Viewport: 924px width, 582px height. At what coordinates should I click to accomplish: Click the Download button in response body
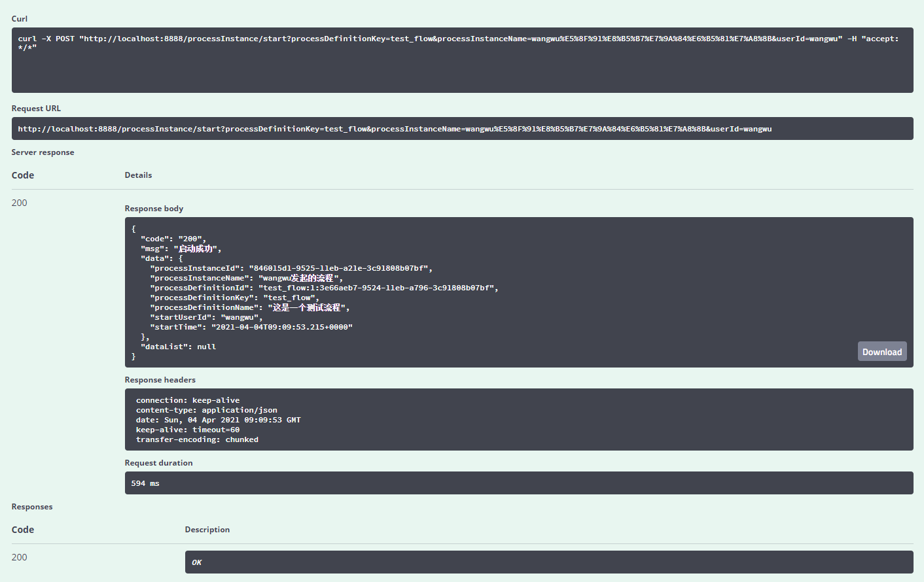[881, 352]
